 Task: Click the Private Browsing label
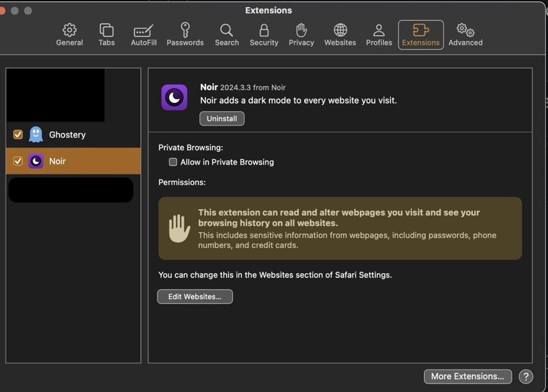pos(191,148)
